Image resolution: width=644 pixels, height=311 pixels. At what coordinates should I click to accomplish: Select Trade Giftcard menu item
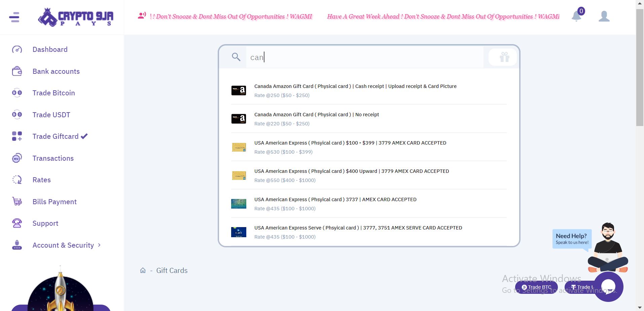click(55, 136)
